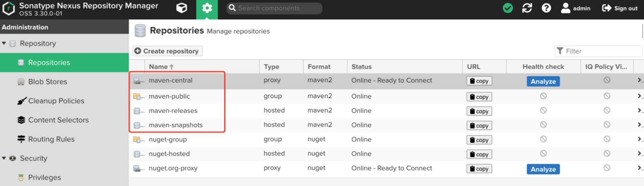Click the Cleanup Policies broom icon

21,101
